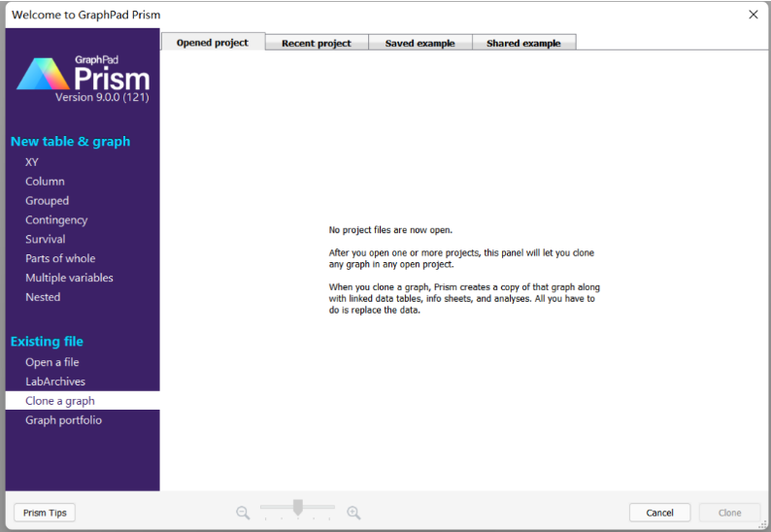Switch to the Opened project tab
771x532 pixels.
213,43
